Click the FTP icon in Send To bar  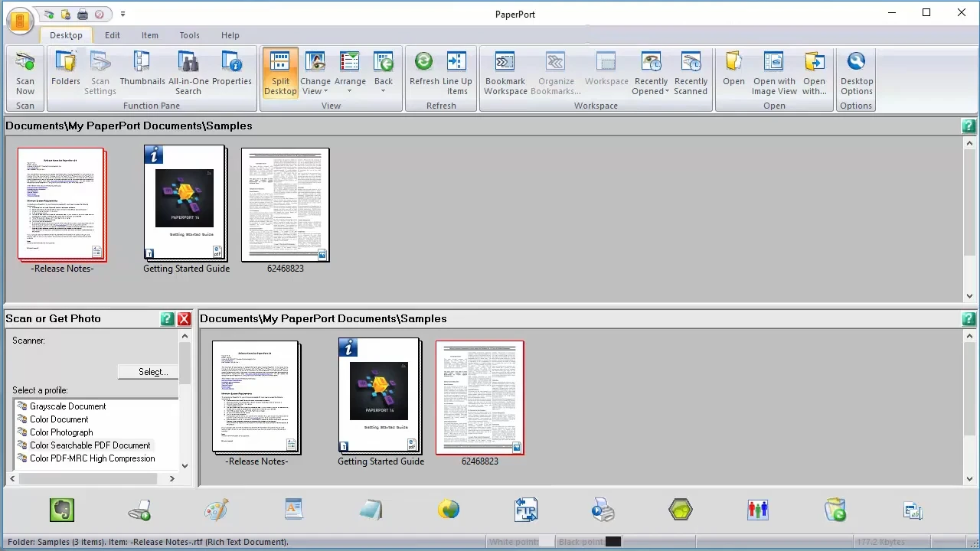point(526,510)
